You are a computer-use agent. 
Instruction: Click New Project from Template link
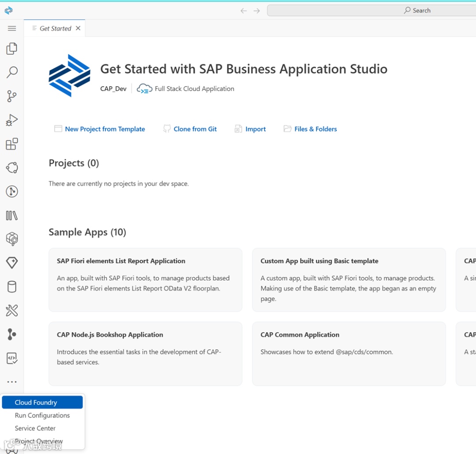click(105, 129)
